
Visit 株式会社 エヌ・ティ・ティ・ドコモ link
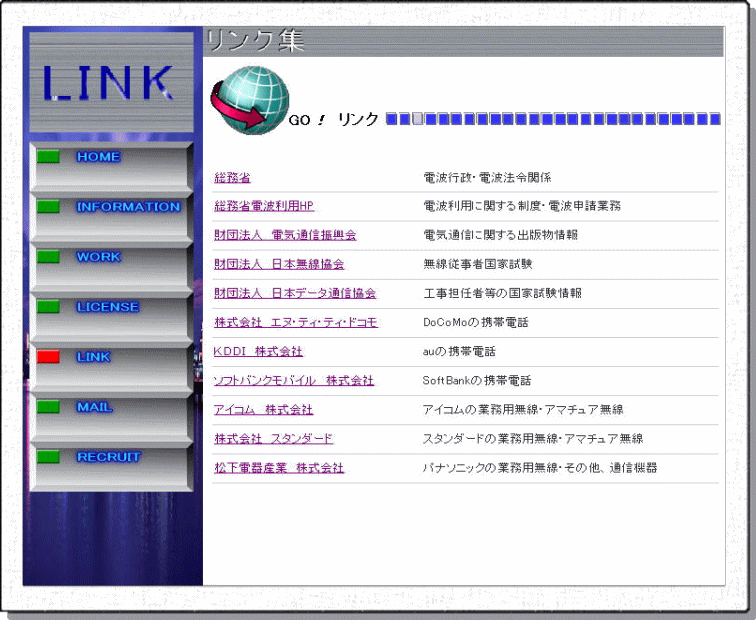coord(296,322)
